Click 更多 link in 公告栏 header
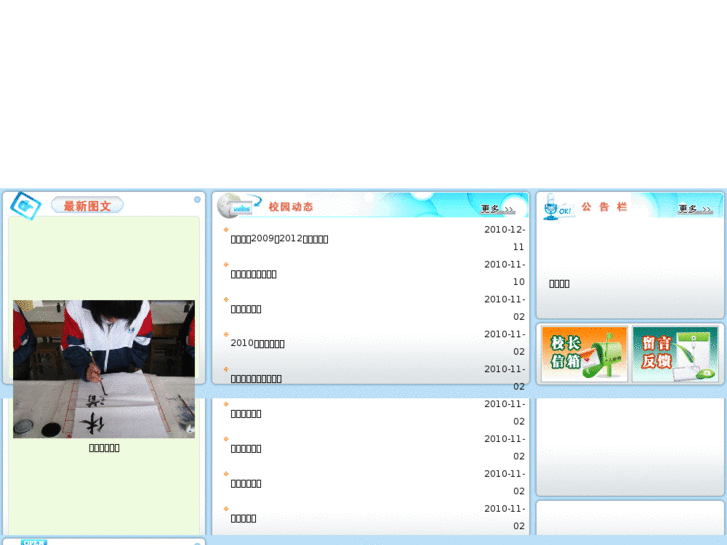Image resolution: width=727 pixels, height=545 pixels. click(x=695, y=209)
